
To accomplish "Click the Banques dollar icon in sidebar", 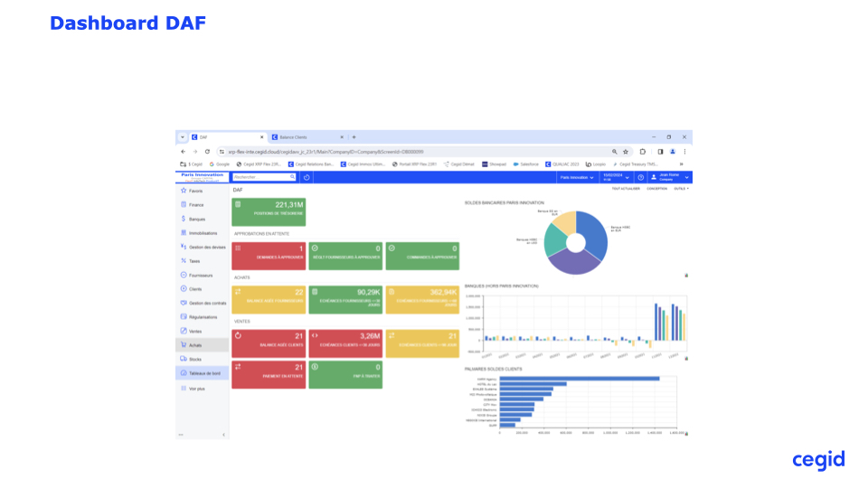I will point(184,219).
